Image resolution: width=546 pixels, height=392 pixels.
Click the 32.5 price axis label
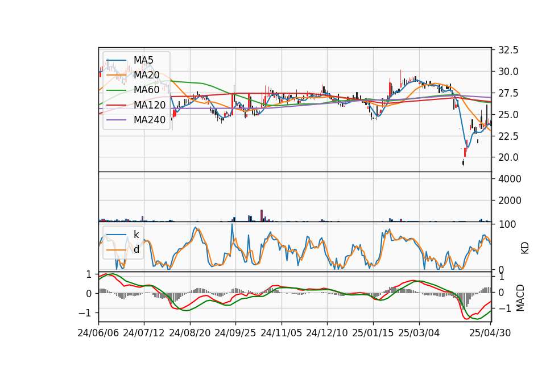click(x=508, y=50)
